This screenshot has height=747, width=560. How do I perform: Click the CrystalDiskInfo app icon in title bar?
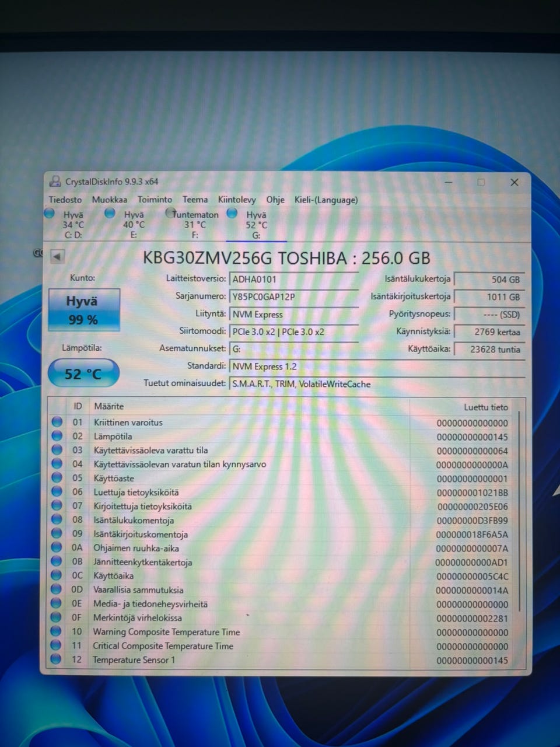click(55, 181)
